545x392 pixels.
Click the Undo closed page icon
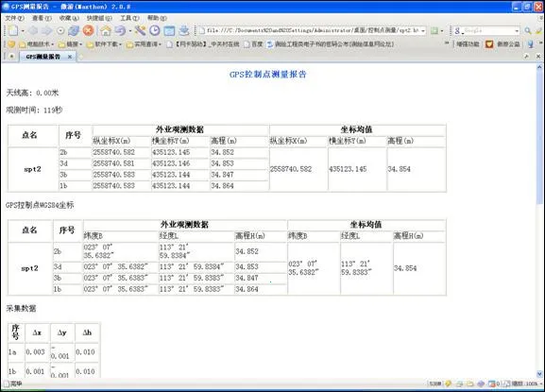pyautogui.click(x=120, y=30)
